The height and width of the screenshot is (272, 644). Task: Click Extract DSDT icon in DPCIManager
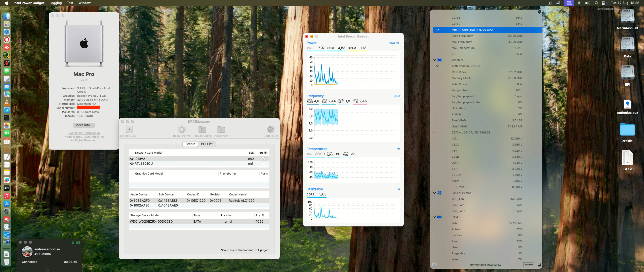tap(129, 129)
